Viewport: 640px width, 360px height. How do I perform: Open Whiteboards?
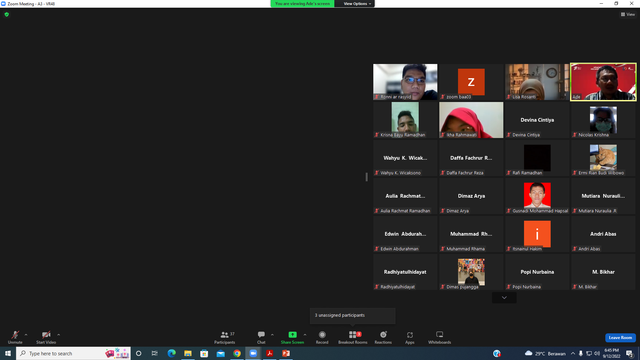[x=440, y=337]
